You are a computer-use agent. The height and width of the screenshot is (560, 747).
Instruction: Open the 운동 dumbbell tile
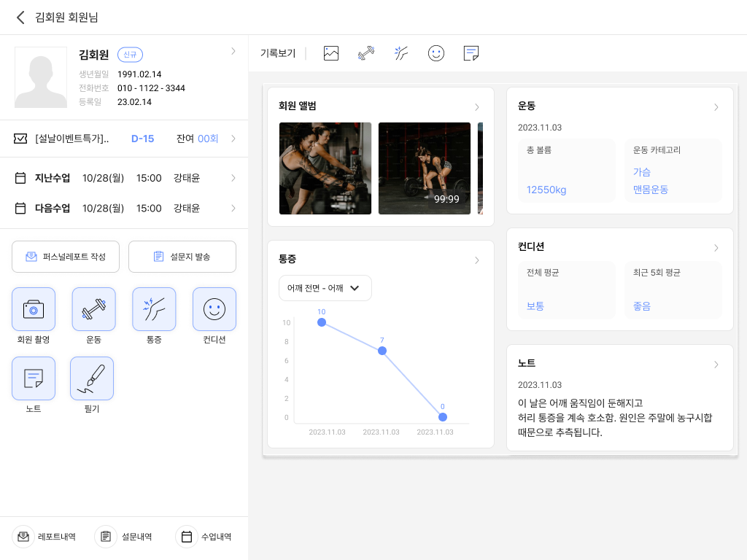[x=94, y=309]
